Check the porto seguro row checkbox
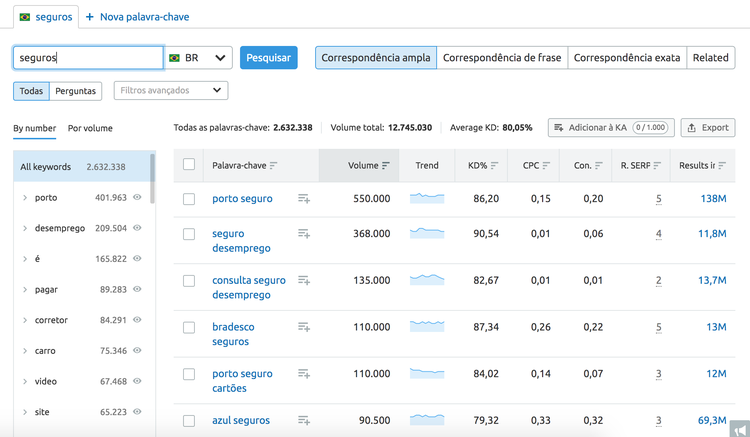The image size is (750, 437). point(189,199)
